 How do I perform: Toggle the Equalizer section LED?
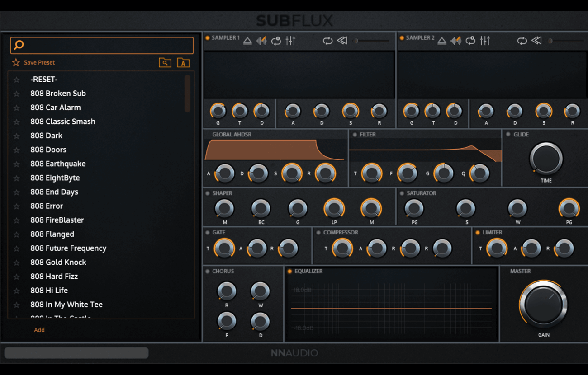pos(289,272)
